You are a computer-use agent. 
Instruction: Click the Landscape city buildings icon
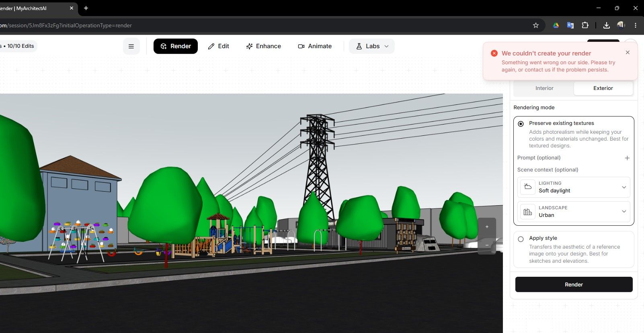point(528,212)
